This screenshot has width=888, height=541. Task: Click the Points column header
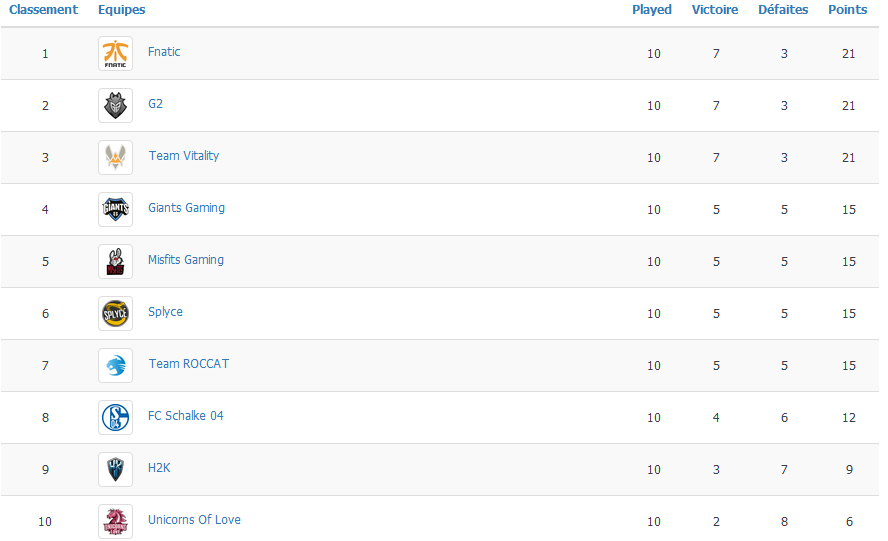848,10
